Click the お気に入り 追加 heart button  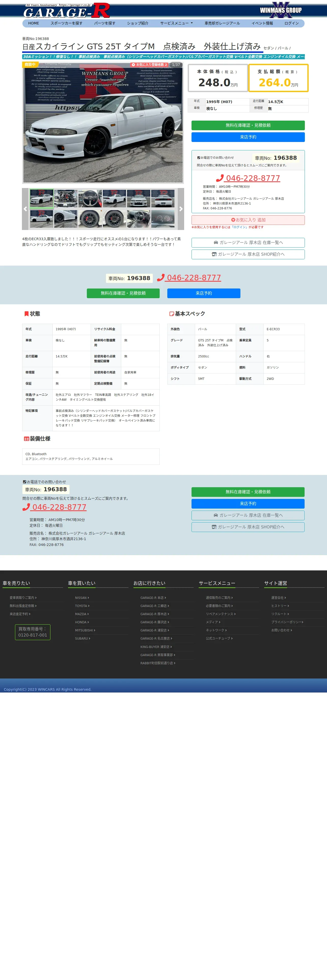click(x=248, y=220)
